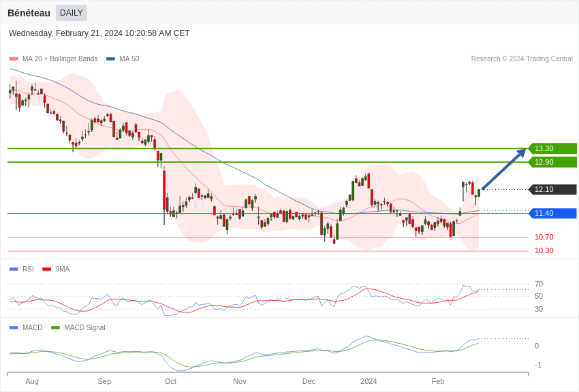Click the RSI 70 level axis label
The image size is (579, 392).
pos(539,284)
